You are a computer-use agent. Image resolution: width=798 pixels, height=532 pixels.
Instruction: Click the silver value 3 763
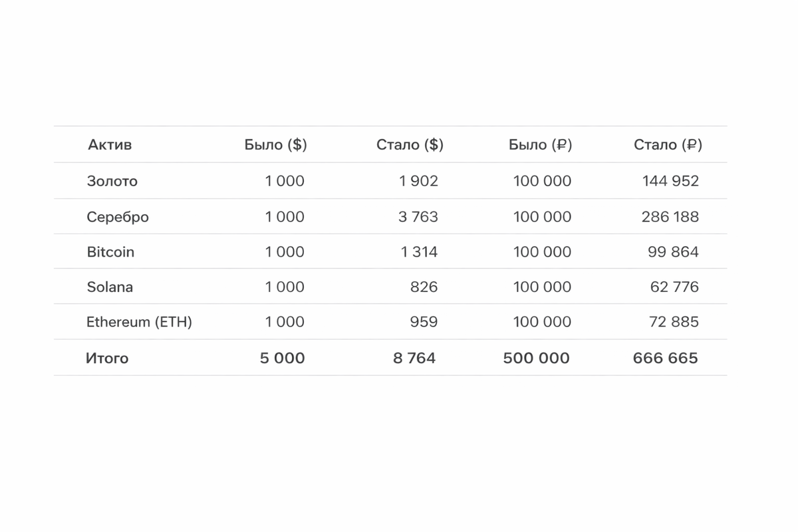click(418, 217)
